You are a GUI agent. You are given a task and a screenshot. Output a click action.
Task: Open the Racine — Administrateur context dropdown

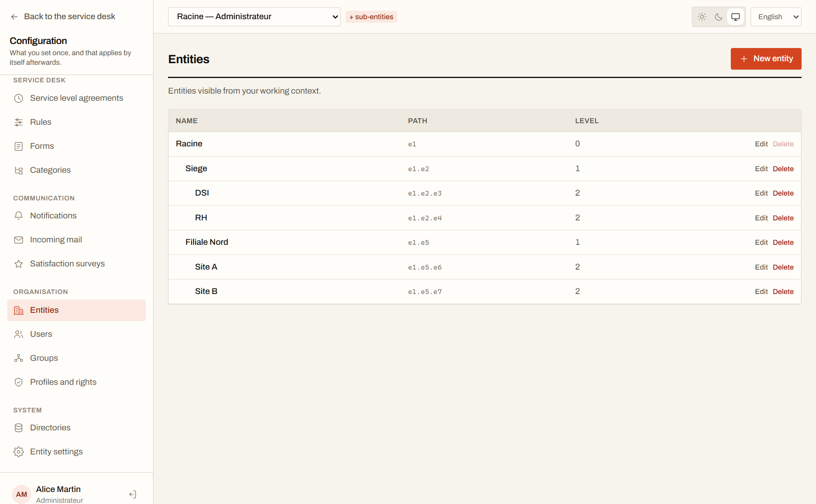tap(254, 17)
